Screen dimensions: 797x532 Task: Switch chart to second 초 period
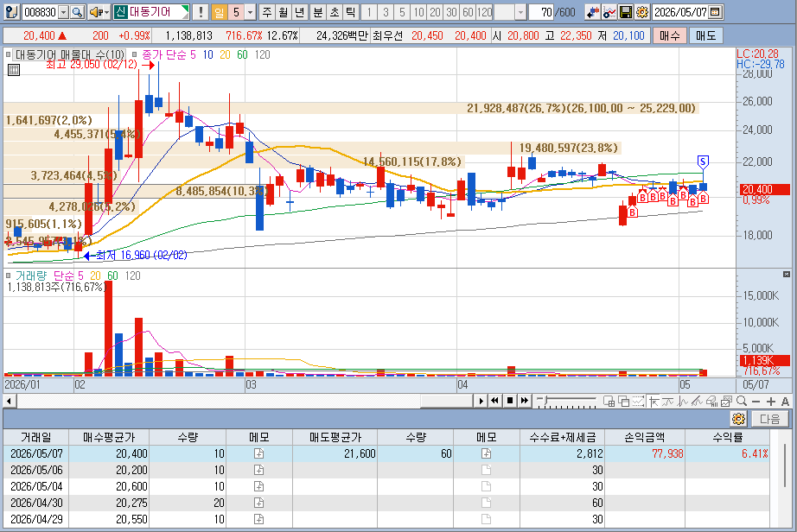tap(334, 12)
